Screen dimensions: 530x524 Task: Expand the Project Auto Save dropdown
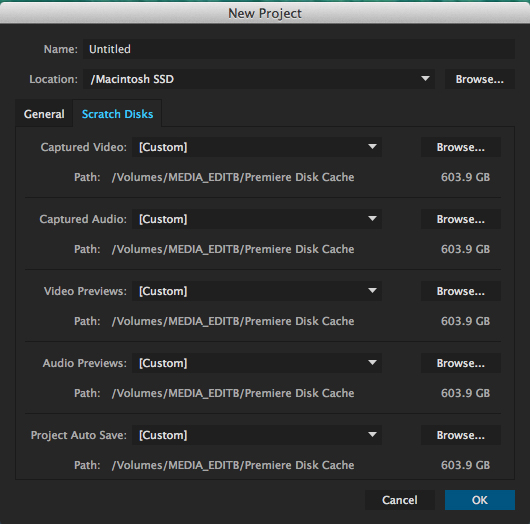257,435
